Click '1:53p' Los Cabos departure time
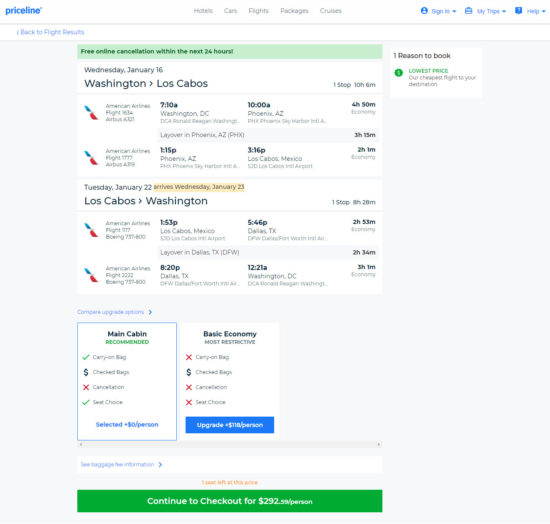Image resolution: width=550 pixels, height=524 pixels. coord(169,222)
